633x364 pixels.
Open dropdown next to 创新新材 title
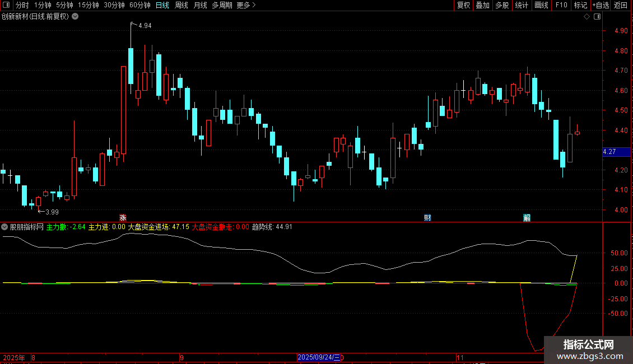pyautogui.click(x=75, y=17)
